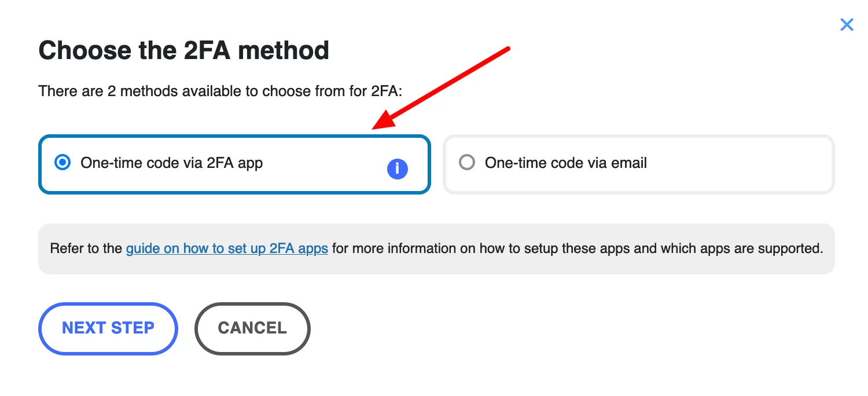
Task: Open the guide on how to set up 2FA apps
Action: click(x=227, y=249)
